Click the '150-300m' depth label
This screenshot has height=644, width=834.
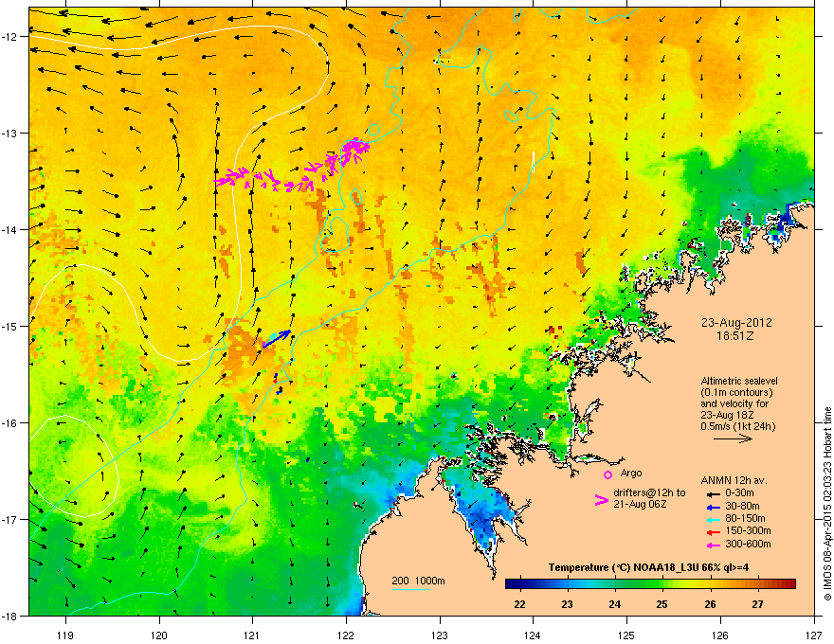[748, 530]
